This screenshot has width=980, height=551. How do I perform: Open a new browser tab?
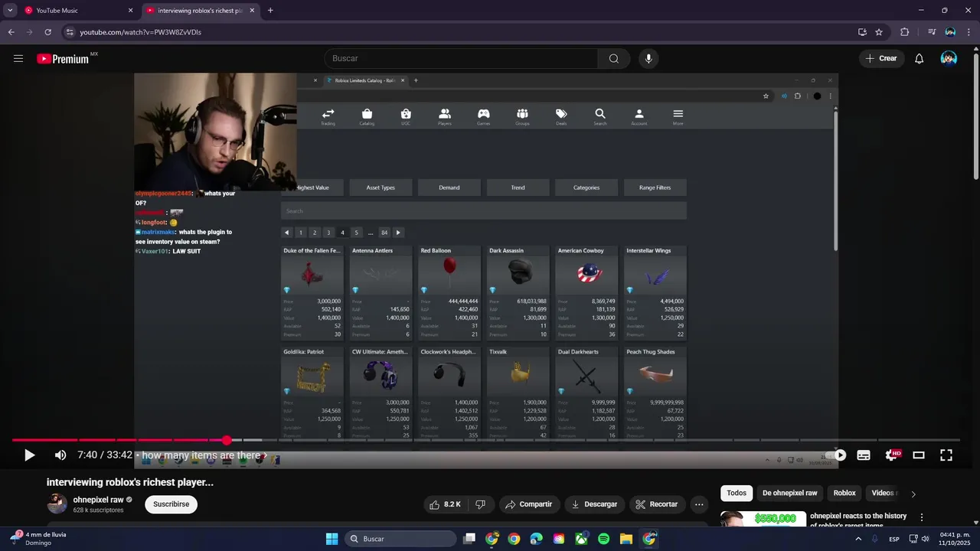click(270, 11)
